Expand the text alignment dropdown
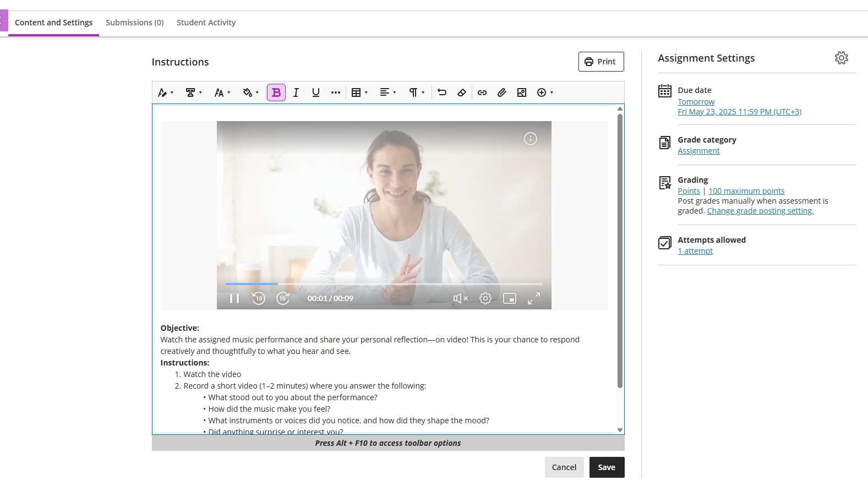The height and width of the screenshot is (491, 868). pyautogui.click(x=388, y=92)
